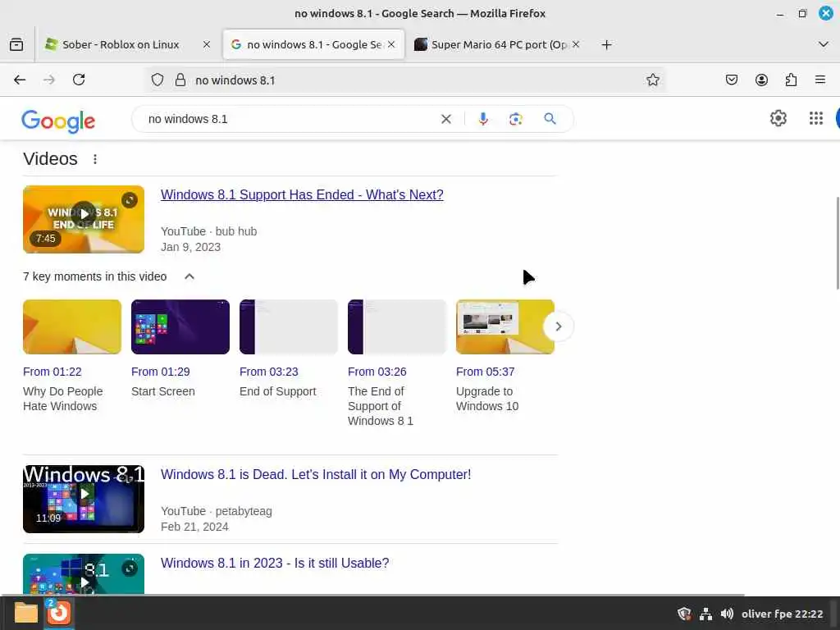Open the Why Do People Hate thumbnail
Viewport: 840px width, 630px height.
[72, 326]
